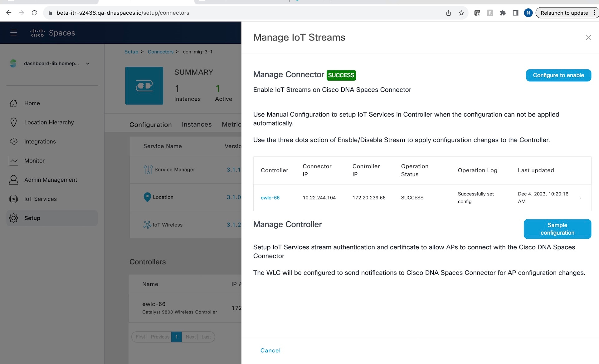Click the First pagination button

point(140,337)
